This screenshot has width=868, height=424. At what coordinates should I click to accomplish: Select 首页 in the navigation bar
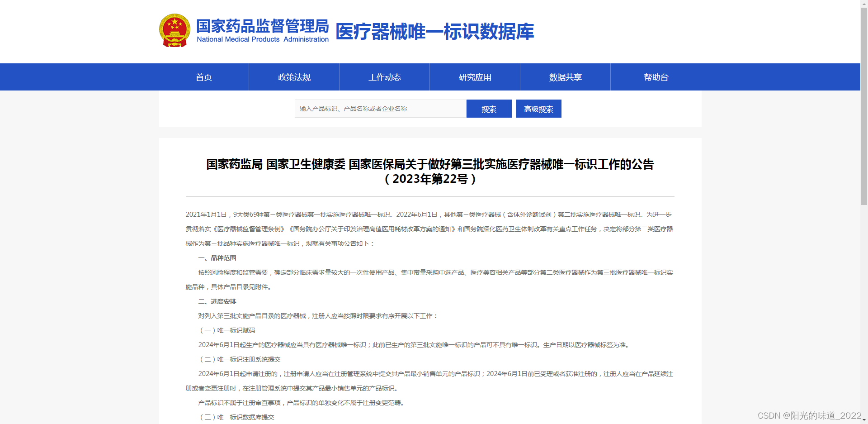tap(203, 77)
